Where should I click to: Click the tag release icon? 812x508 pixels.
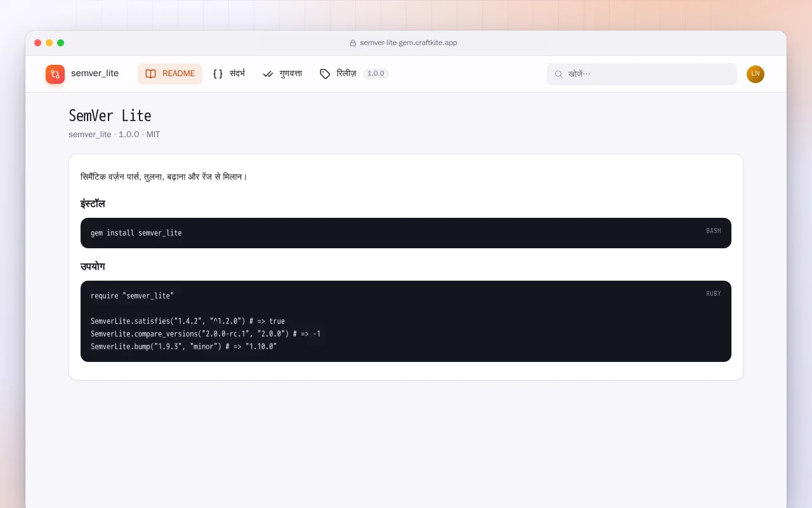point(325,74)
